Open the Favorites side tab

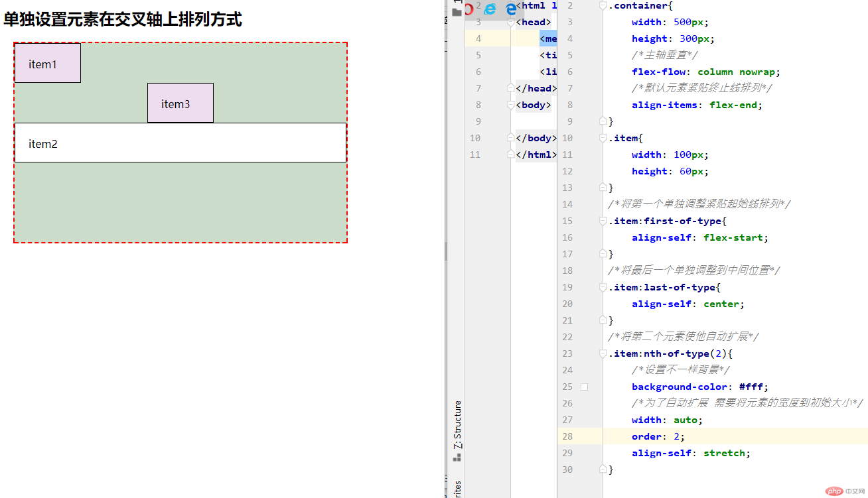coord(457,489)
